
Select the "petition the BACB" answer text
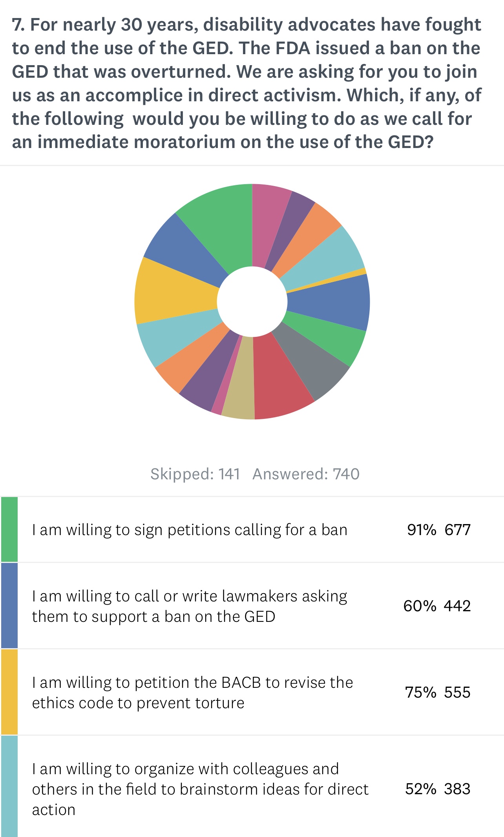pyautogui.click(x=192, y=693)
